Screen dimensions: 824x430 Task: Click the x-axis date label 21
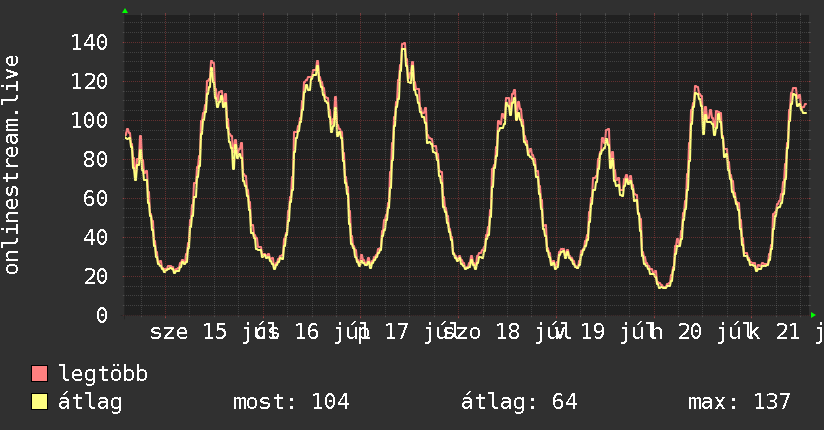click(788, 332)
